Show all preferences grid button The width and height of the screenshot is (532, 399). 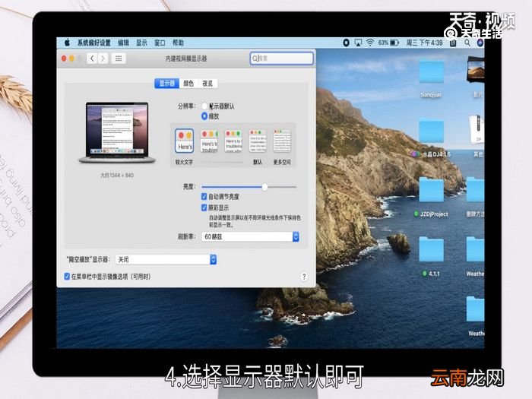(119, 59)
